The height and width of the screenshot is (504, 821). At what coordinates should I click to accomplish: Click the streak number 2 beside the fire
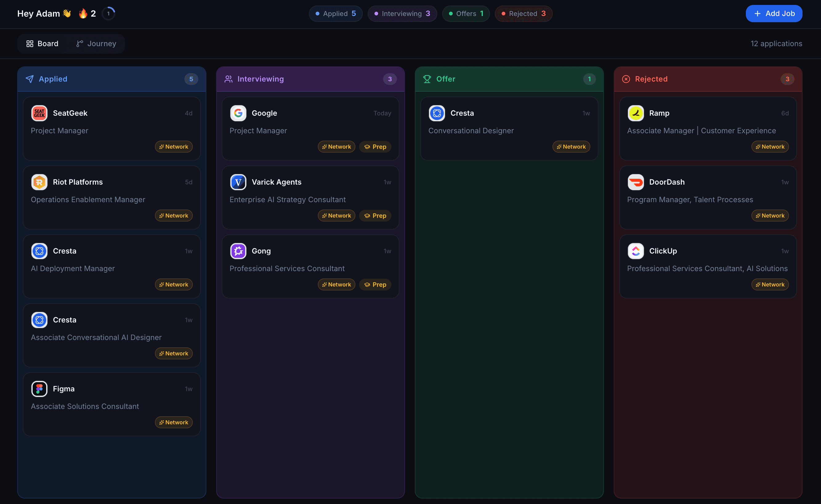[x=93, y=14]
